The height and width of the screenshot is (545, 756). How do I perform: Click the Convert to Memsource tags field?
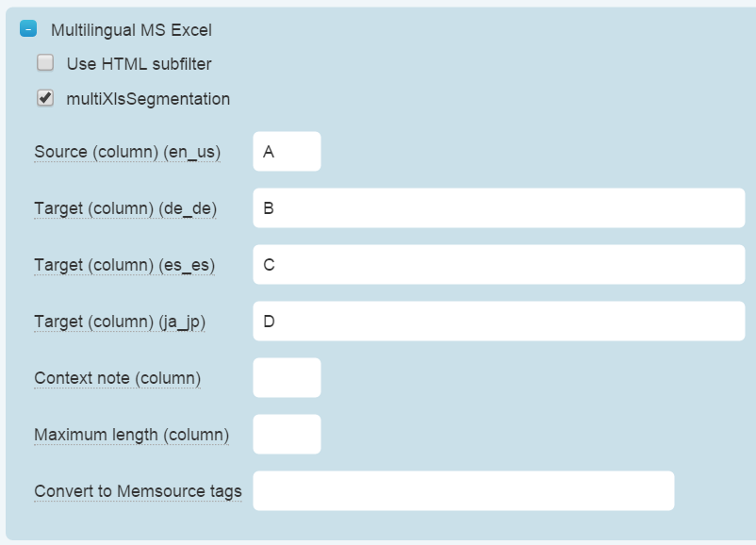[463, 491]
